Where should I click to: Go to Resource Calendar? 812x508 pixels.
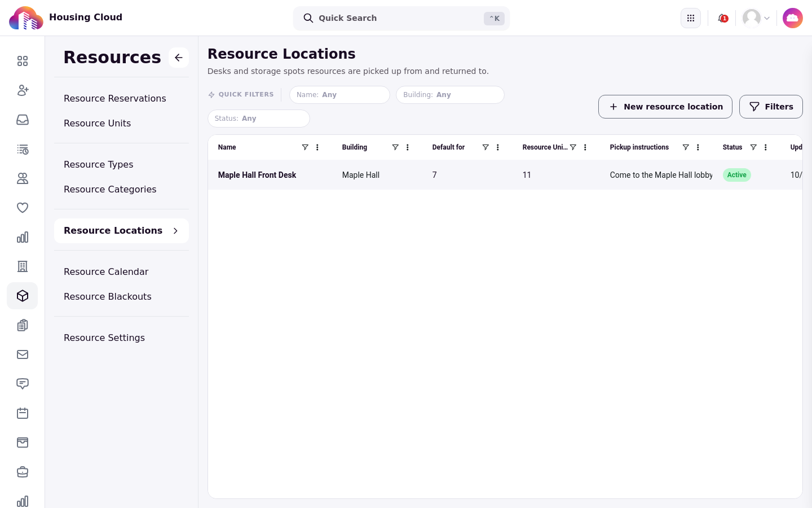click(x=106, y=271)
